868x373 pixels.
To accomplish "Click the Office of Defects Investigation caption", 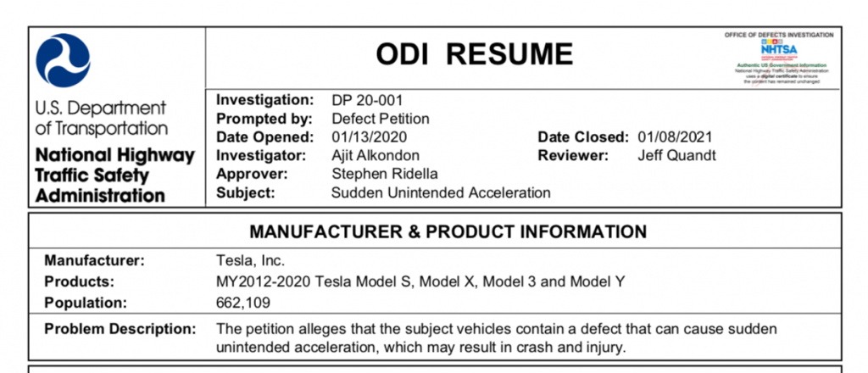I will click(780, 35).
